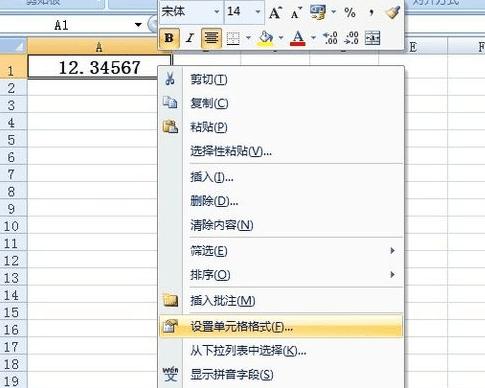Apply yellow fill color bucket
Image resolution: width=485 pixels, height=388 pixels.
[266, 38]
